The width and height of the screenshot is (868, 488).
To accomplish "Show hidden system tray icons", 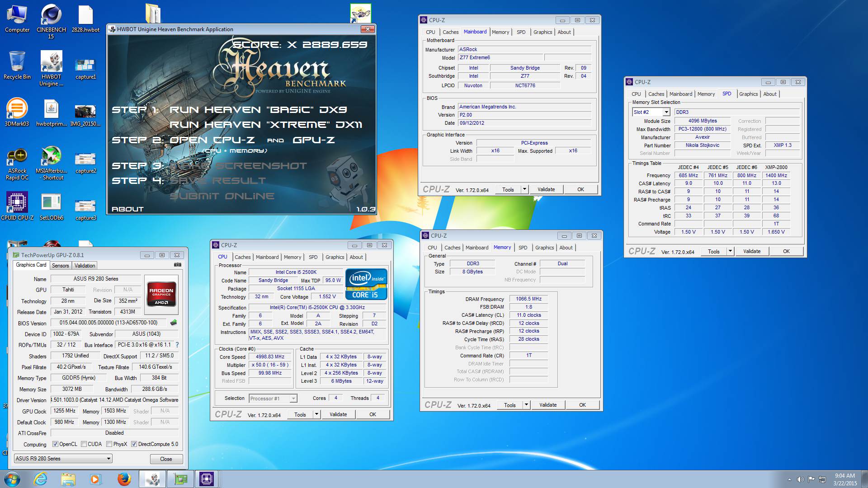I will [x=789, y=479].
